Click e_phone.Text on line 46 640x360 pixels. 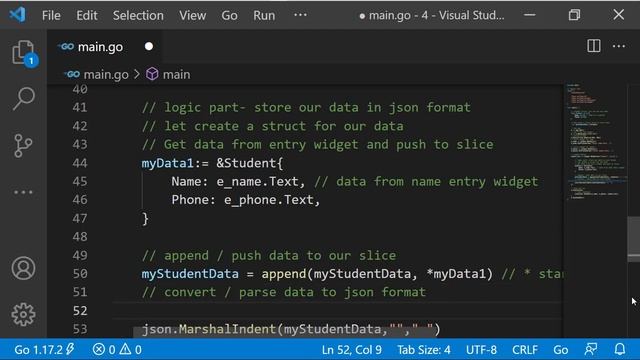pyautogui.click(x=268, y=200)
